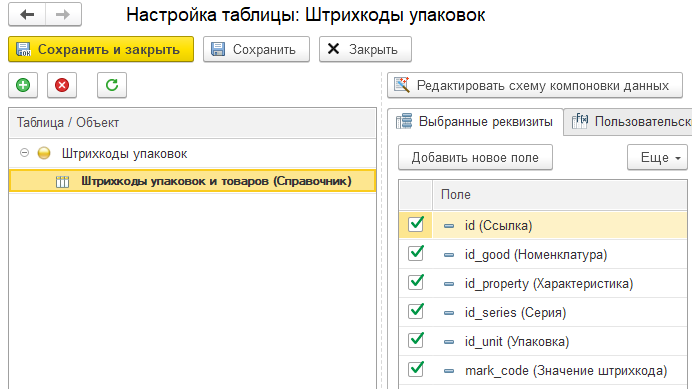Click the Поле column header

(x=559, y=194)
